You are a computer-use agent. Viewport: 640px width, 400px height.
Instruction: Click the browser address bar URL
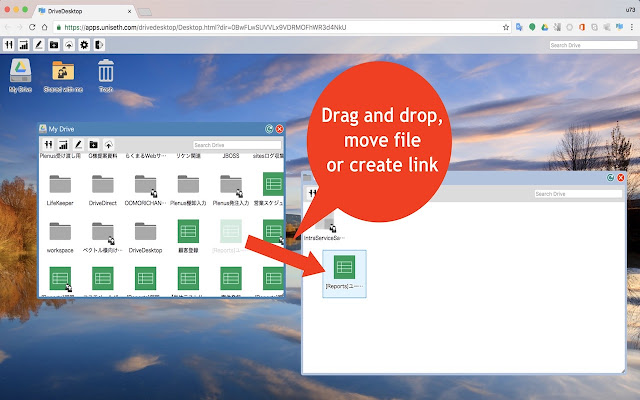pyautogui.click(x=205, y=27)
